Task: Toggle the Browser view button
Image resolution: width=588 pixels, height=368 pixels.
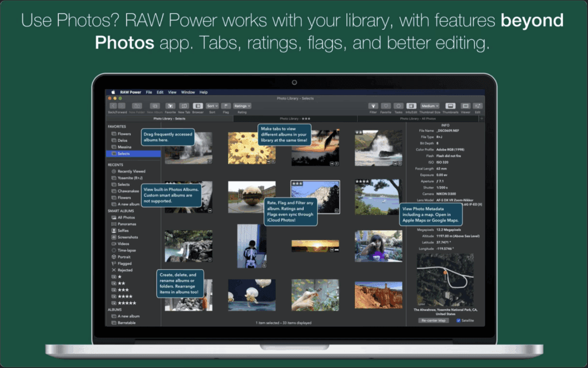Action: click(198, 106)
